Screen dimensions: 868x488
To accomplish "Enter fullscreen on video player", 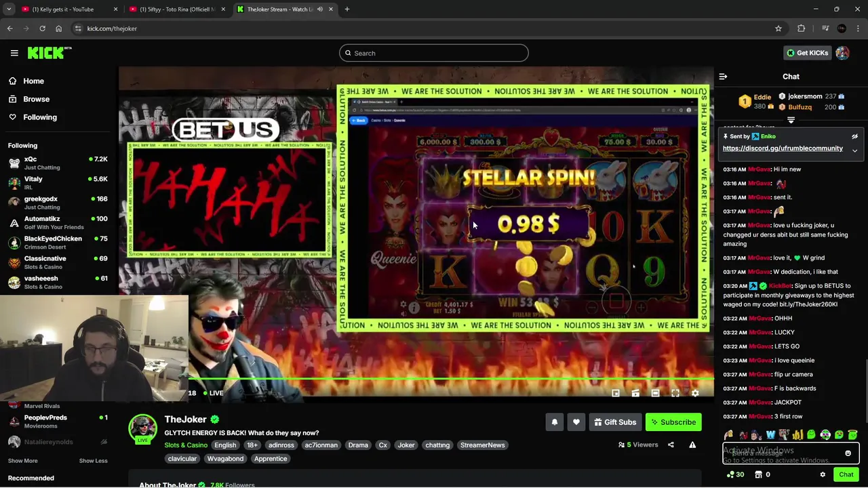I will [675, 393].
